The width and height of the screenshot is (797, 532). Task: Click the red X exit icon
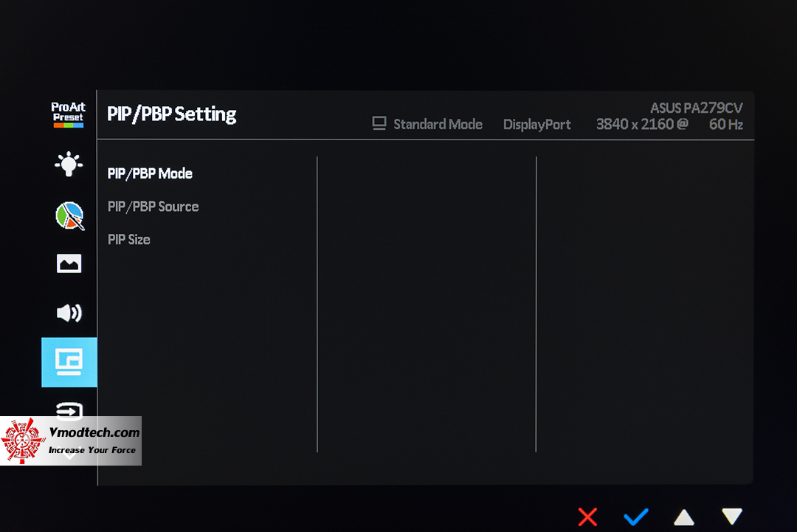click(x=587, y=517)
